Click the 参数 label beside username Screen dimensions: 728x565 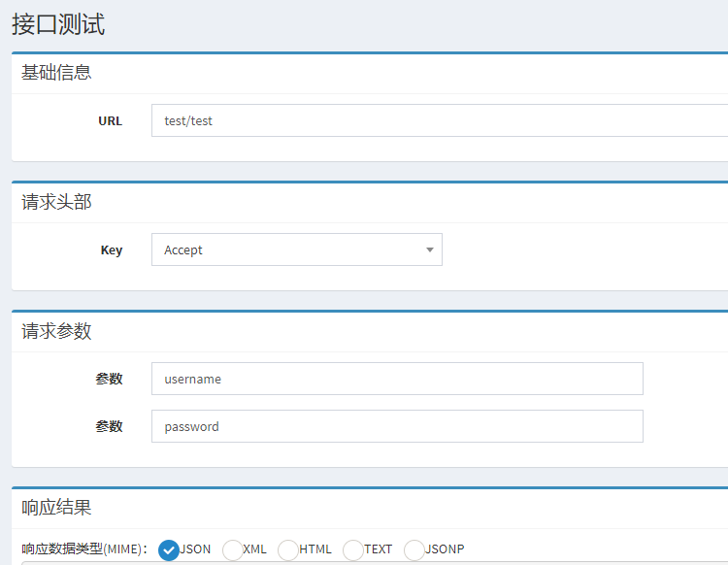pyautogui.click(x=109, y=379)
